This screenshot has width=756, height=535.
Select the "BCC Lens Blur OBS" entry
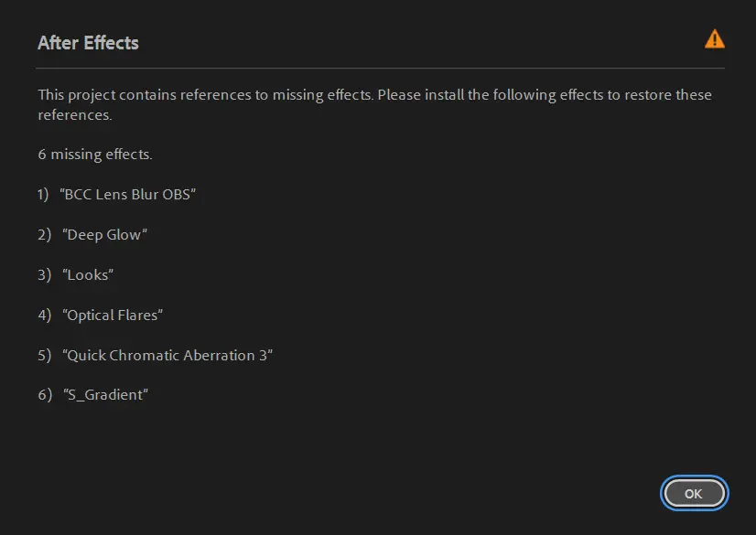(128, 195)
